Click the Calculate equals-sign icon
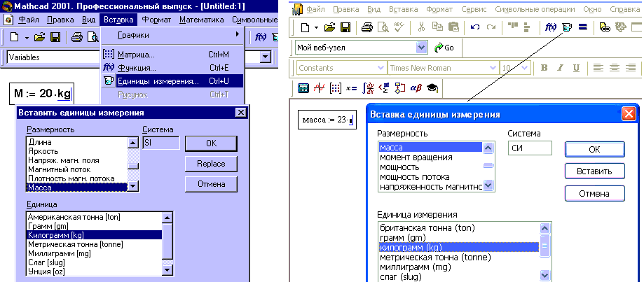The height and width of the screenshot is (282, 644). coord(582,27)
